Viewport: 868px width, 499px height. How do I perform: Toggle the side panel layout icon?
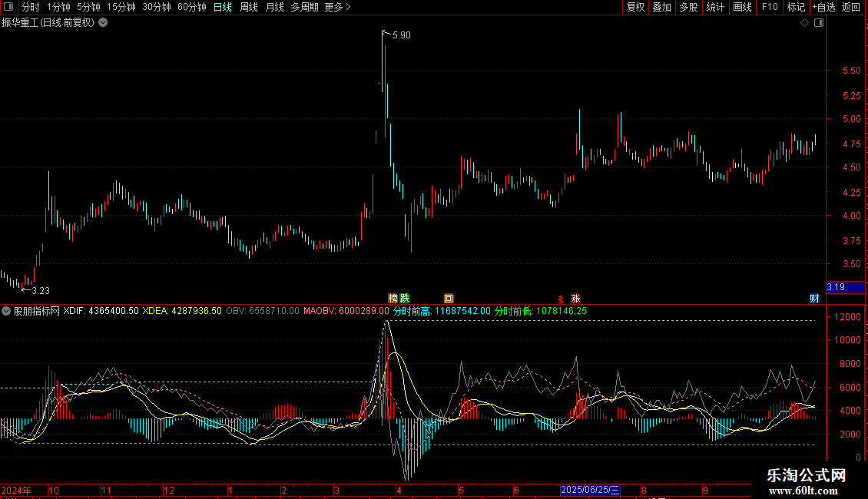pyautogui.click(x=818, y=23)
